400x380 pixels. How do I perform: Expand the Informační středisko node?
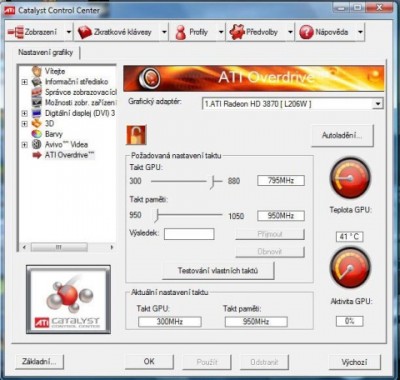coord(24,82)
